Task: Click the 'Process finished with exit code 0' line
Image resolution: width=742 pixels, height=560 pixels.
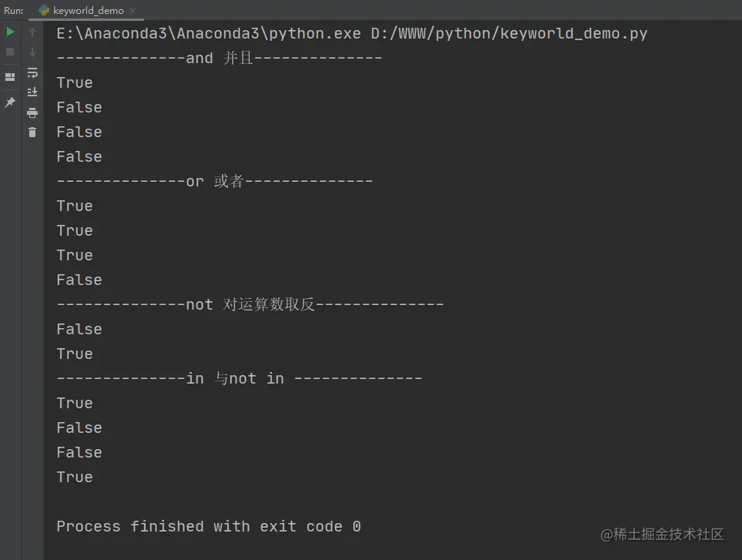Action: pyautogui.click(x=209, y=526)
